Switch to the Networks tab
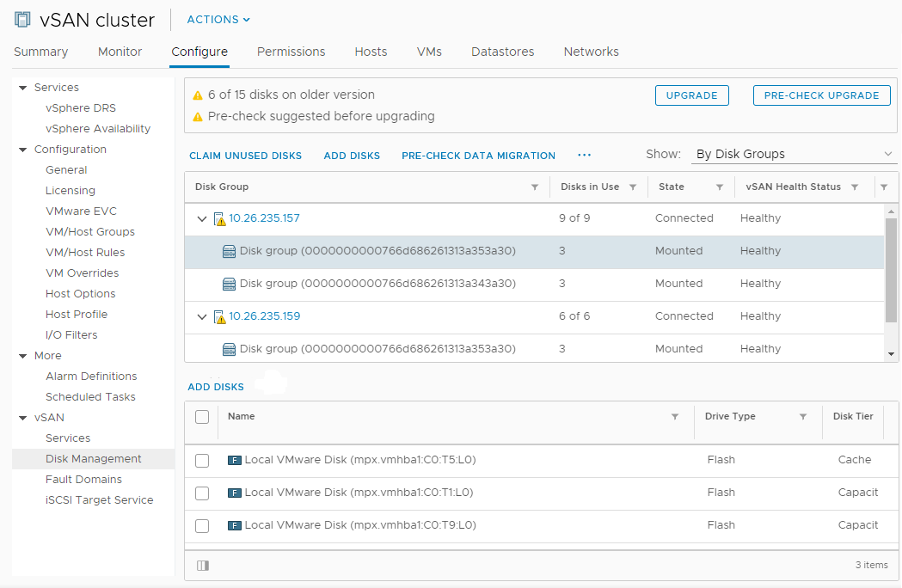 [x=592, y=52]
